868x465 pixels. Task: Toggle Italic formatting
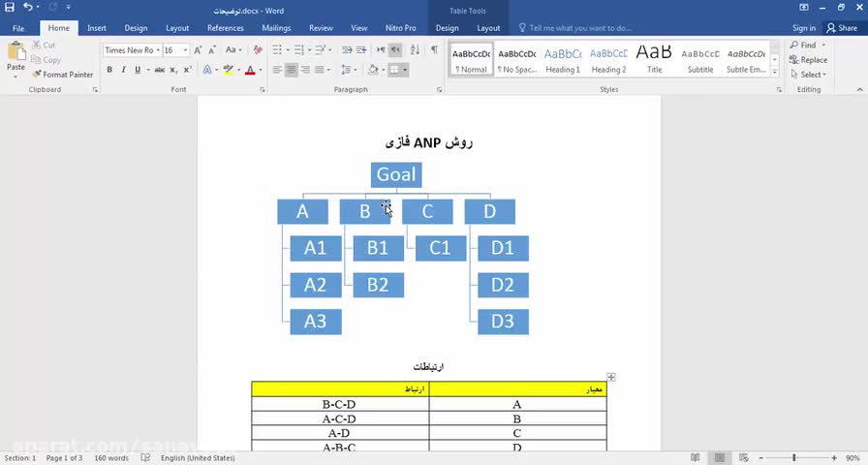coord(123,70)
